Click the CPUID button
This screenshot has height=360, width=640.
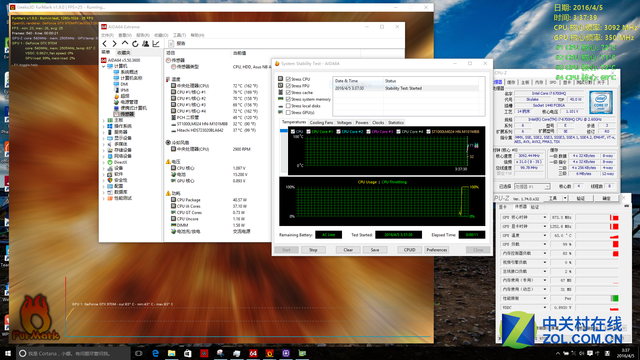click(409, 250)
